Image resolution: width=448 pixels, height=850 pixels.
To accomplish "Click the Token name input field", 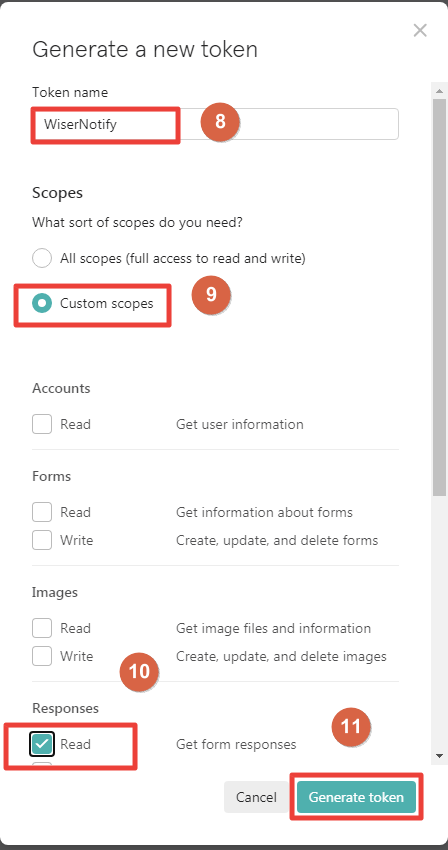I will (x=215, y=124).
